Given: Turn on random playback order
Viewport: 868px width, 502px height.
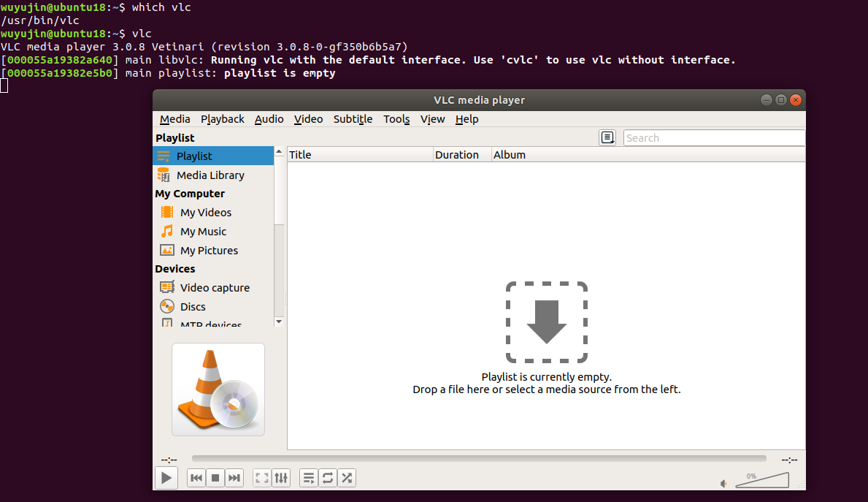Looking at the screenshot, I should [x=347, y=477].
